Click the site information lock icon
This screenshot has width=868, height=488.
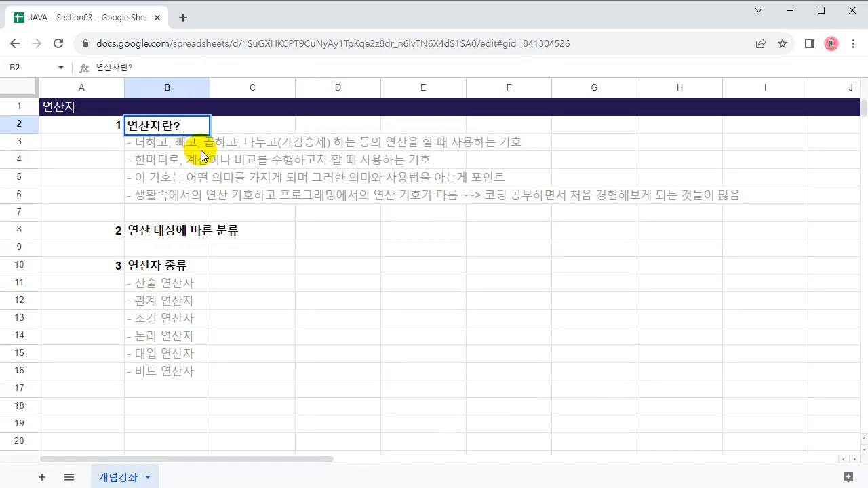coord(85,43)
